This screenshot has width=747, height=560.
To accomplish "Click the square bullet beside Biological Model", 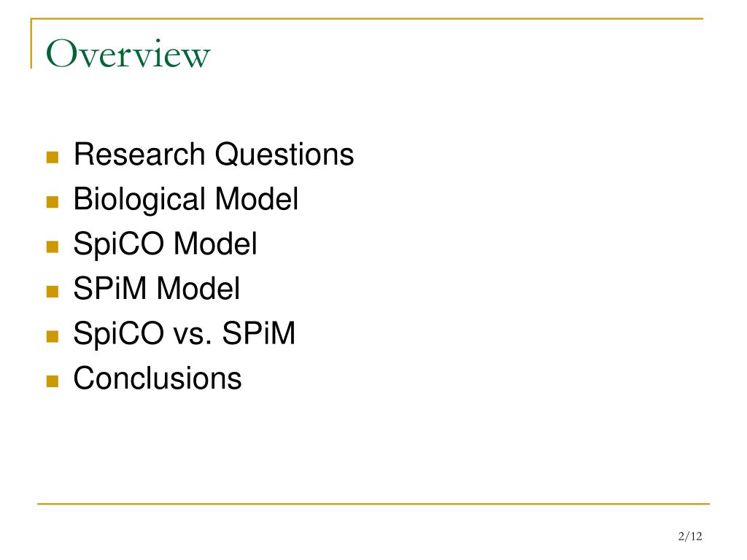I will [53, 202].
